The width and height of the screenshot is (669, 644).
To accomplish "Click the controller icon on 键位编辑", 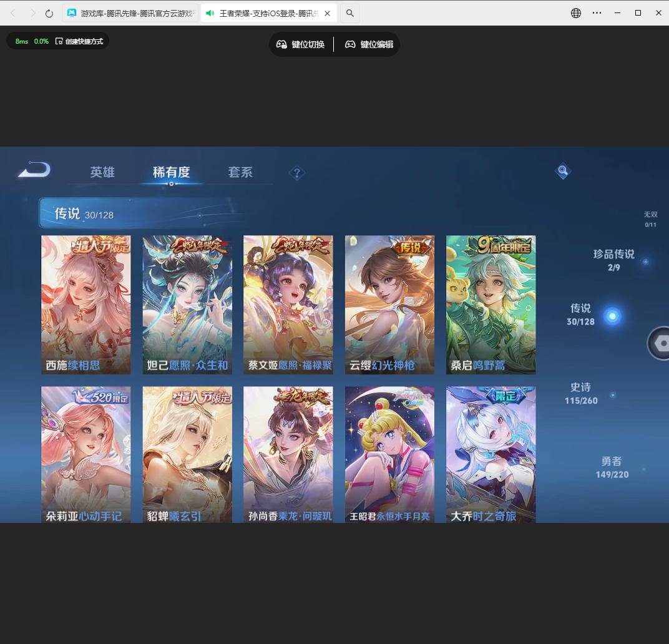I will [349, 44].
